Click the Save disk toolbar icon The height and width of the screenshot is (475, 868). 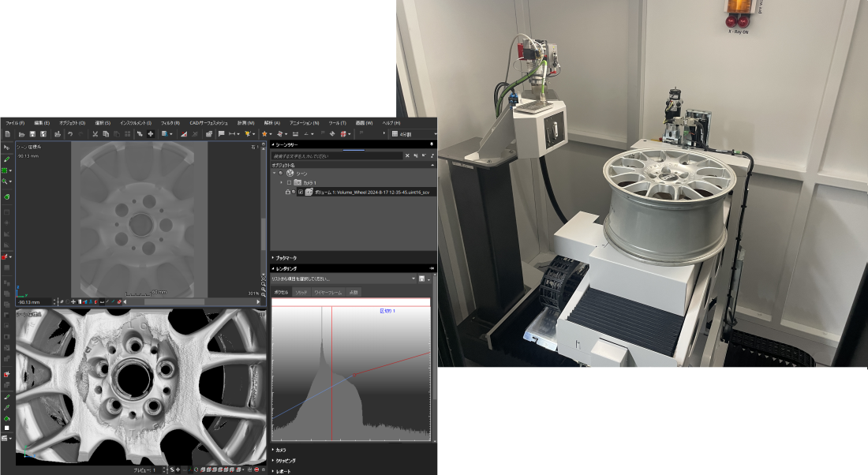pyautogui.click(x=32, y=134)
